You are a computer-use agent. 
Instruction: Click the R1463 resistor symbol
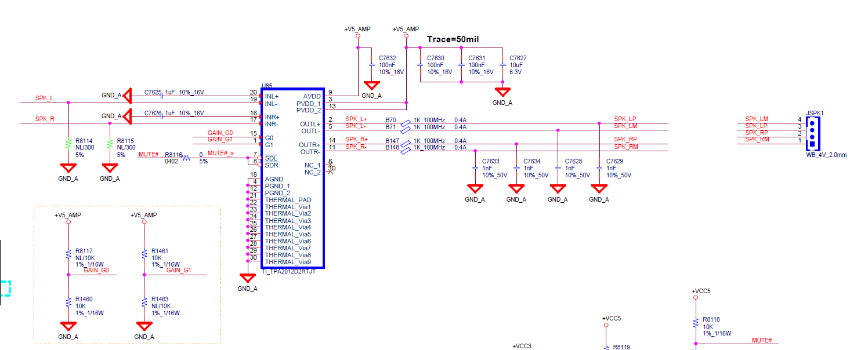pyautogui.click(x=144, y=302)
